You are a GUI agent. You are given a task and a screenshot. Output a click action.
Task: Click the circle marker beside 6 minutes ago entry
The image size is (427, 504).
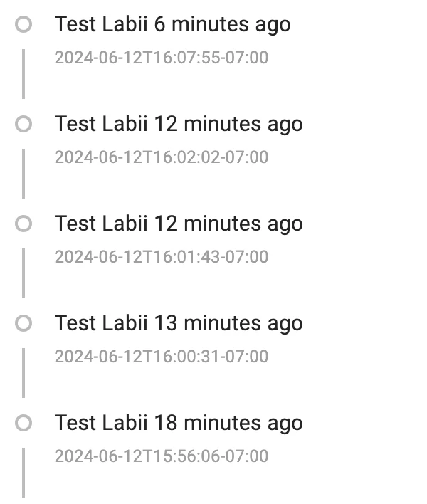point(23,24)
